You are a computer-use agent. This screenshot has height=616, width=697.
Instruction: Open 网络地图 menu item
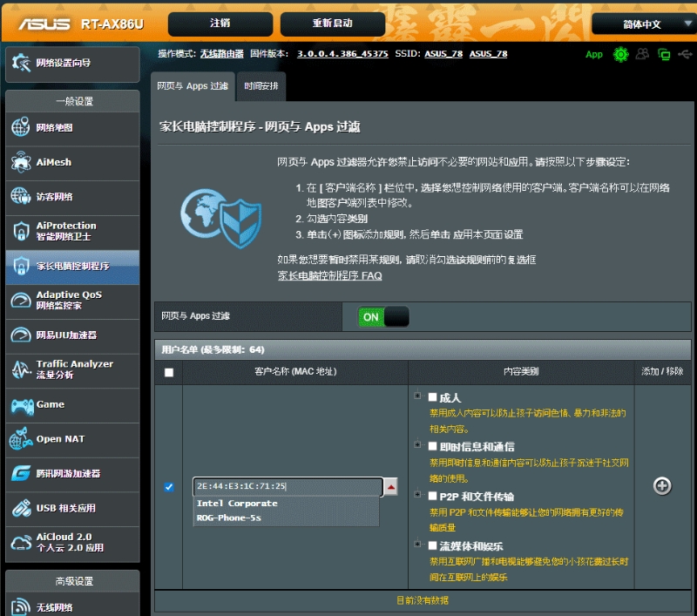(x=73, y=128)
